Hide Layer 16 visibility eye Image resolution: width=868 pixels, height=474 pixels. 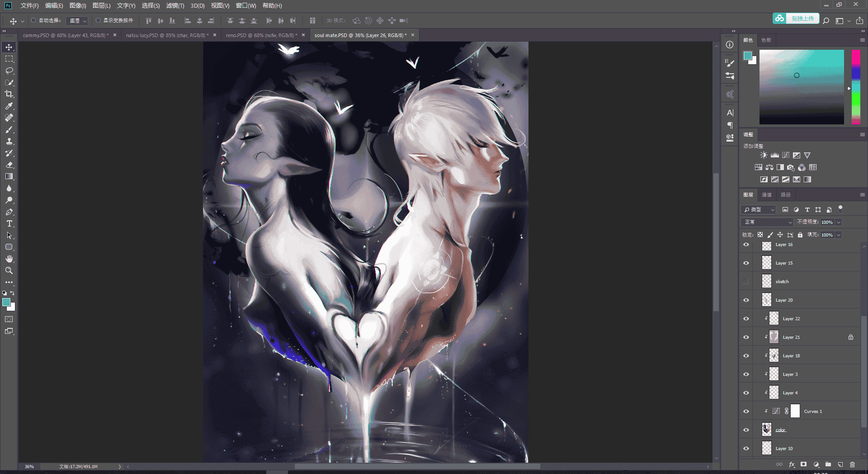click(x=746, y=245)
